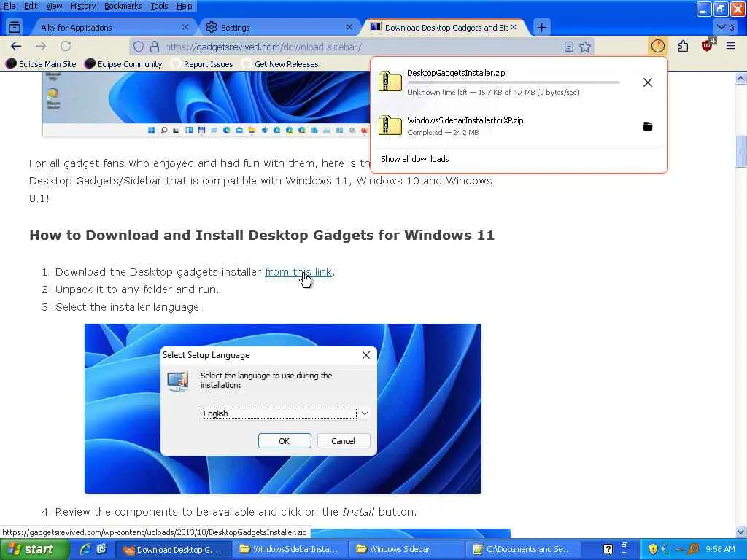Screen dimensions: 747x560
Task: Open the View menu
Action: (54, 6)
